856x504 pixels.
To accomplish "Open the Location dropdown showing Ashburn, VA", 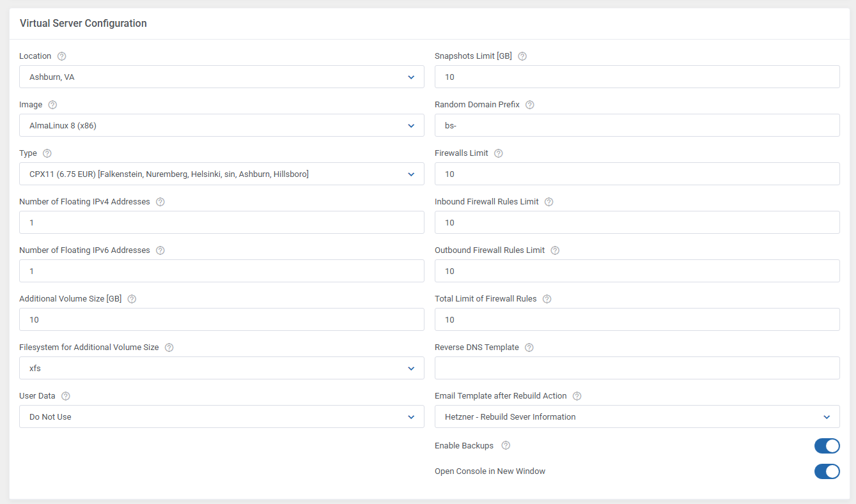I will click(x=222, y=77).
